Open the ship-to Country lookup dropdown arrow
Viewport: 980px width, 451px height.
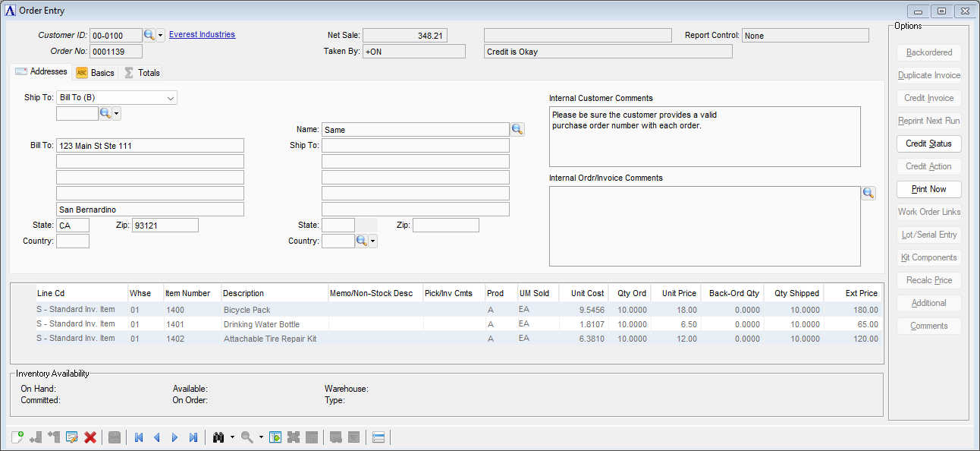coord(372,241)
